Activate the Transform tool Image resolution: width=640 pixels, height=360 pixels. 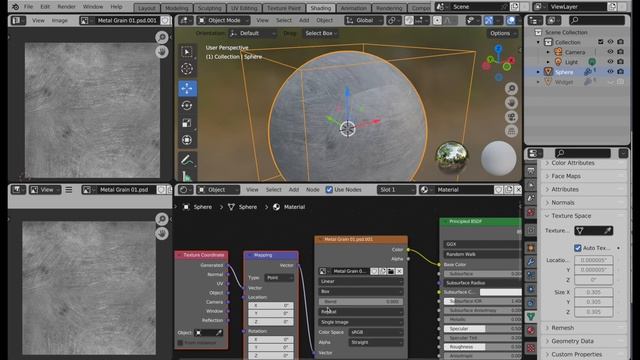click(187, 140)
